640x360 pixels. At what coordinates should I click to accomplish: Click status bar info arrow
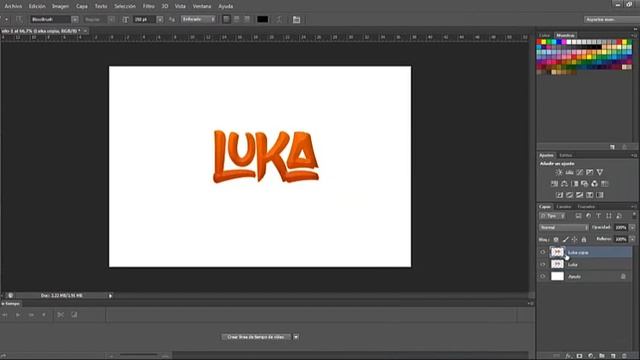click(x=110, y=296)
